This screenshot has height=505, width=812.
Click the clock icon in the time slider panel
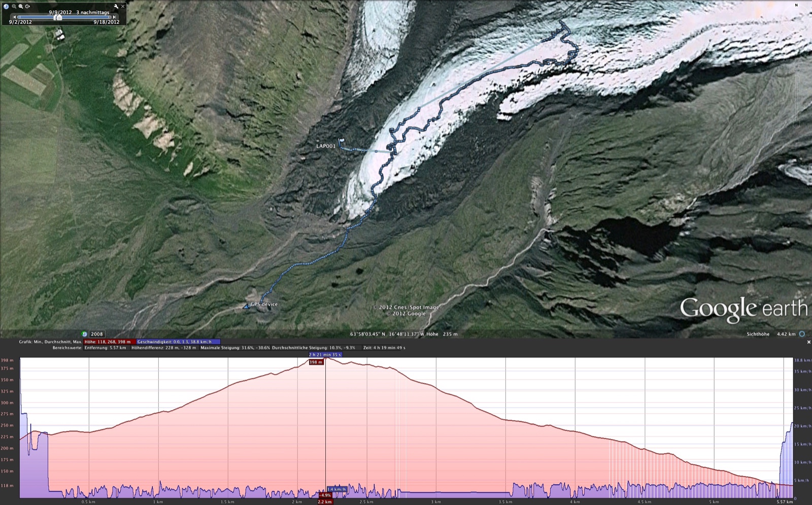[6, 6]
